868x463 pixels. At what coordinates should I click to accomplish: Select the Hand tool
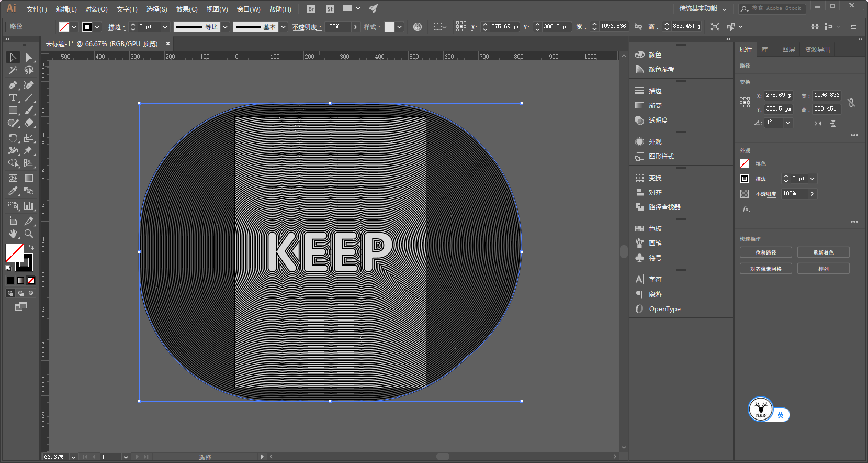pyautogui.click(x=13, y=234)
